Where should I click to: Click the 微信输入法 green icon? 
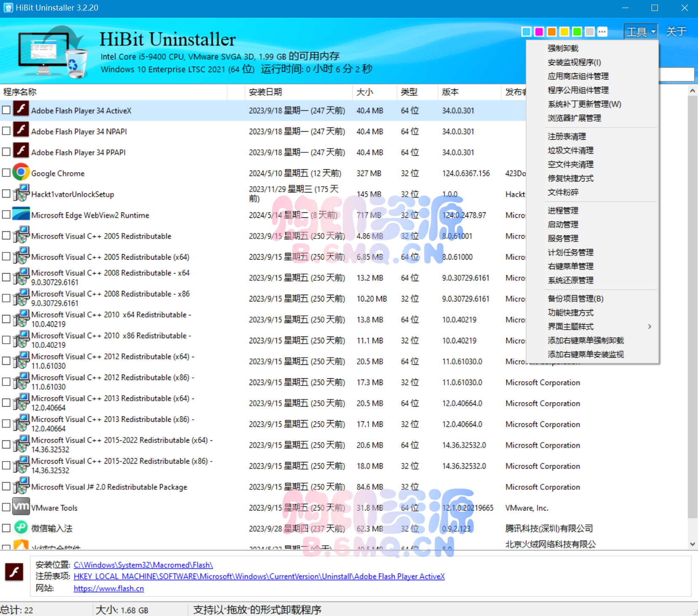[21, 527]
